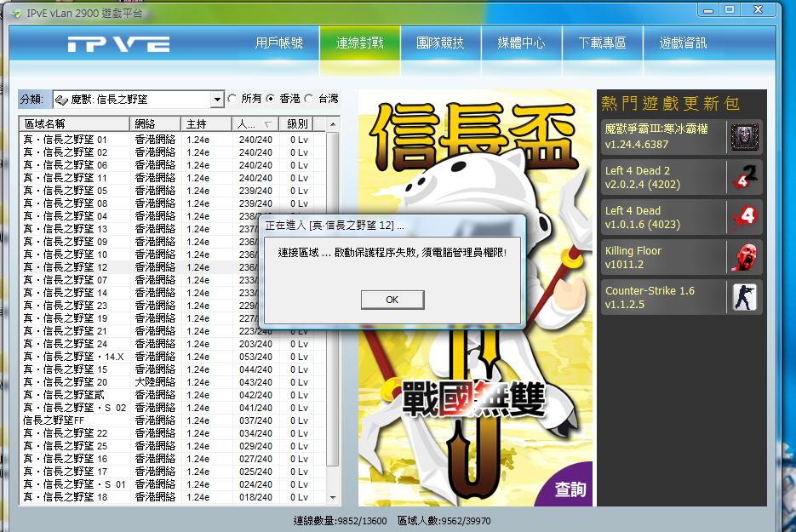
Task: Select room 真・信長之野望 12
Action: click(140, 267)
